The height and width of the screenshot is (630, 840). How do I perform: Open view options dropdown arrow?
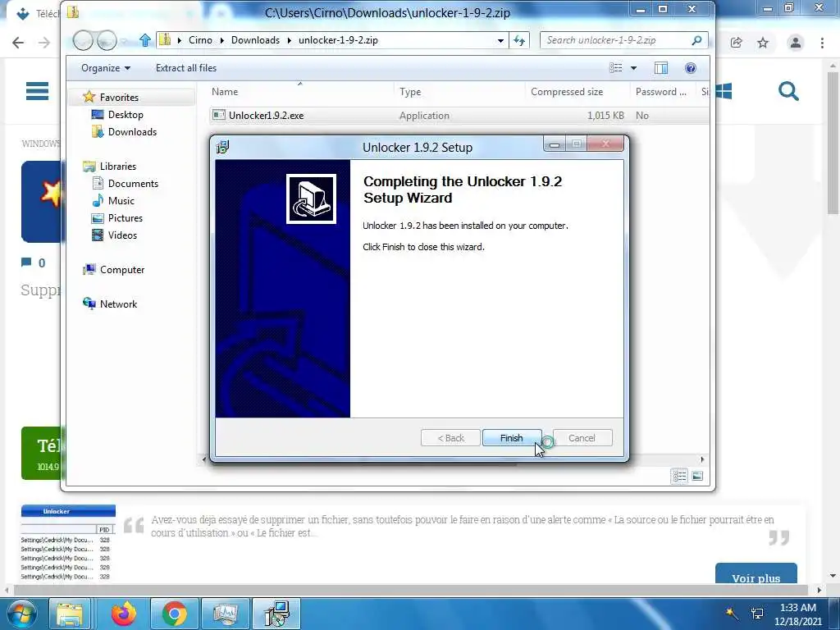coord(634,68)
